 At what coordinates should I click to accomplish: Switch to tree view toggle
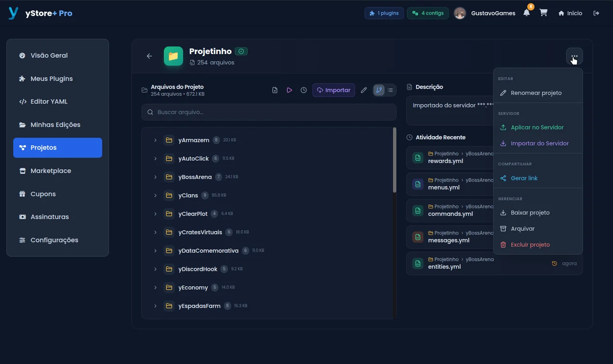point(379,90)
